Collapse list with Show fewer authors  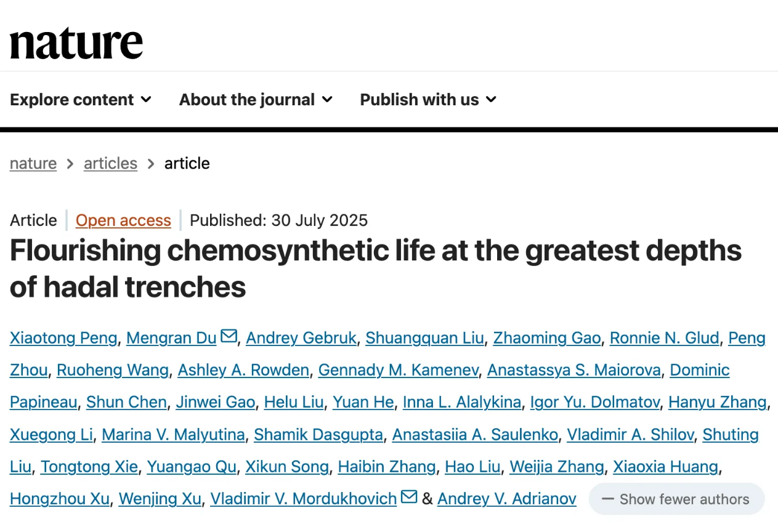[x=676, y=499]
